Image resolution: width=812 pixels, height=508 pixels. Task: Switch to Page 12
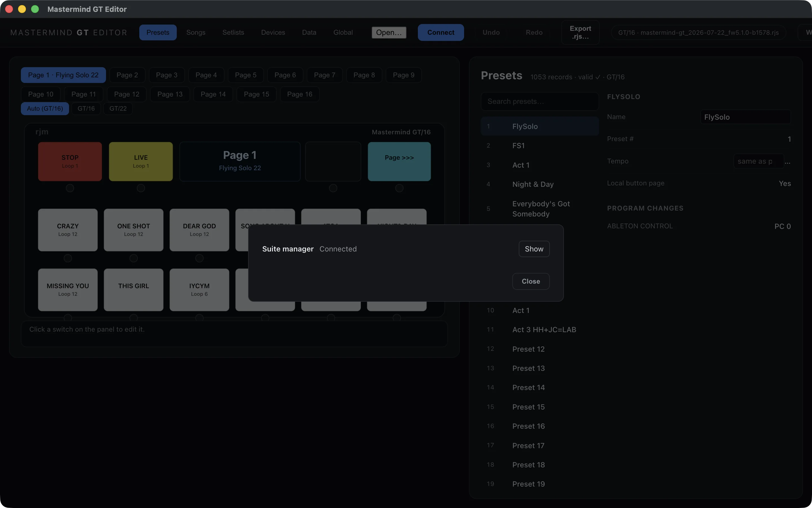click(x=127, y=94)
